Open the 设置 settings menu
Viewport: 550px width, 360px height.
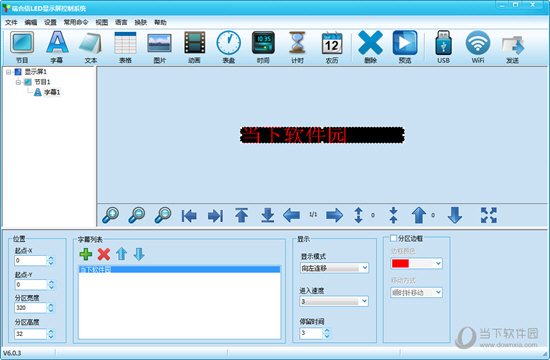(x=50, y=22)
